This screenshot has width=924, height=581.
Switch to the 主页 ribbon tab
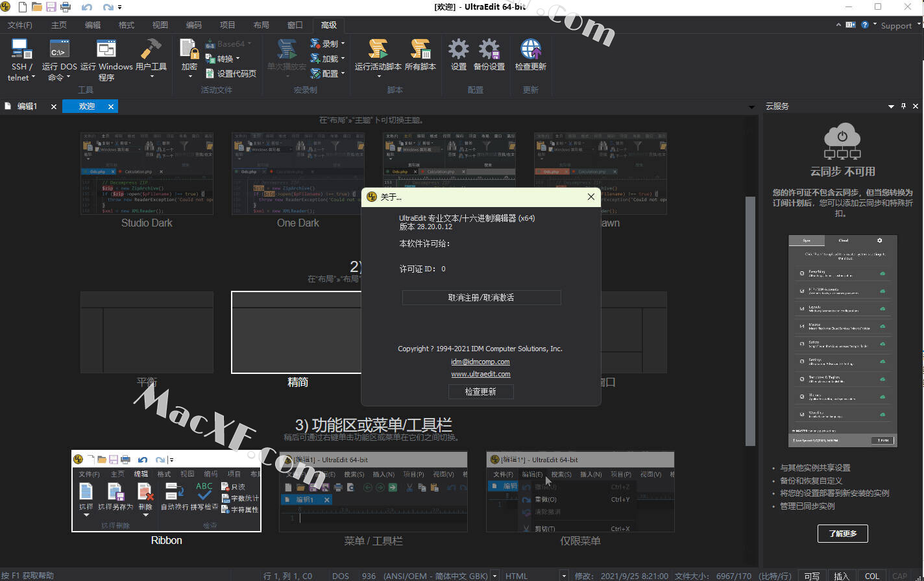pos(59,25)
